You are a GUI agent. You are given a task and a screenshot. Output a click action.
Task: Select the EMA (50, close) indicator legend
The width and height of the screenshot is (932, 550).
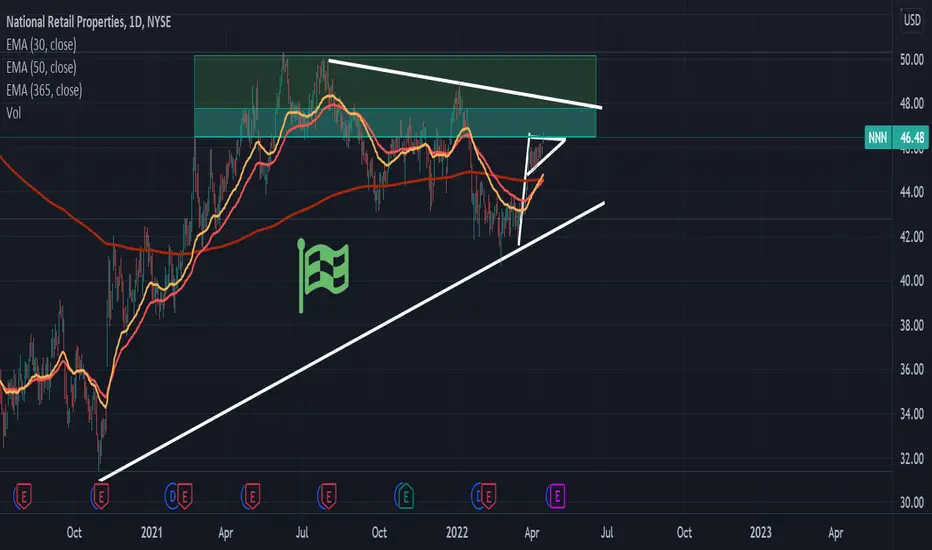coord(41,67)
